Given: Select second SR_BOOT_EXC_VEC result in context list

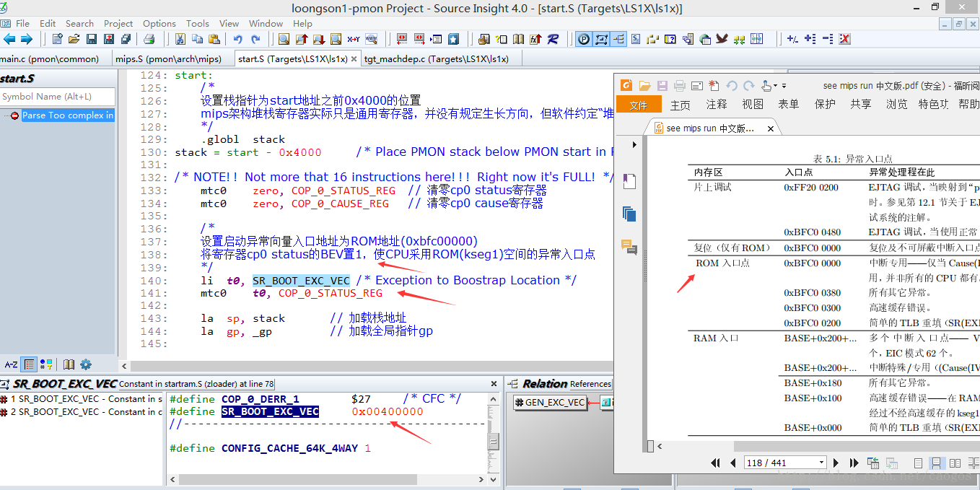Looking at the screenshot, I should click(82, 411).
